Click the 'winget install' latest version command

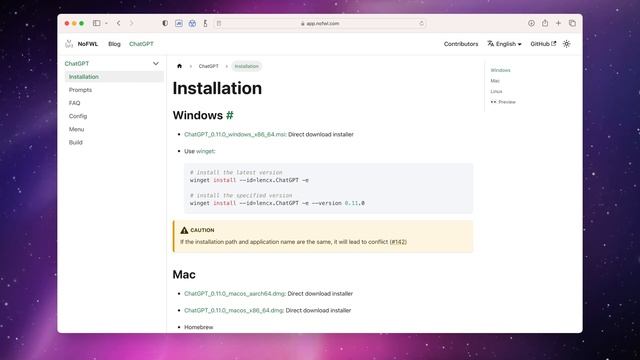(249, 180)
